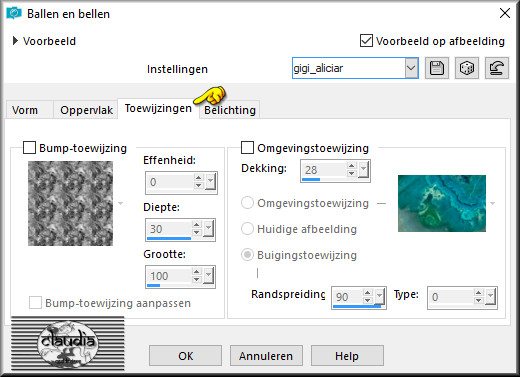
Task: Click the save preset floppy disk icon
Action: coord(437,68)
